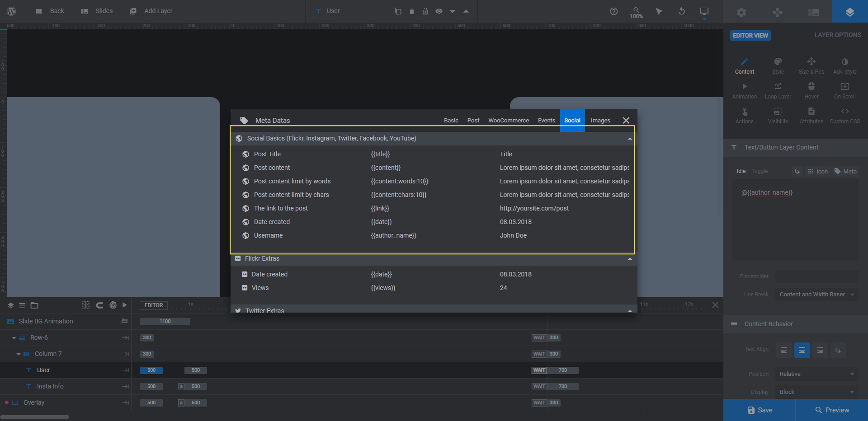Viewport: 868px width, 421px height.
Task: Collapse the Column-7 tree item
Action: click(x=19, y=354)
